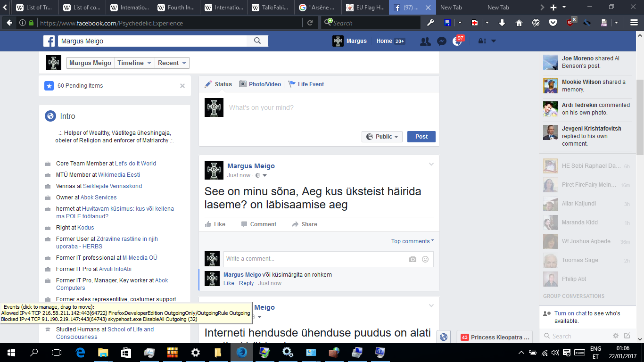Open Windows Store from taskbar
This screenshot has height=362, width=644.
click(126, 352)
